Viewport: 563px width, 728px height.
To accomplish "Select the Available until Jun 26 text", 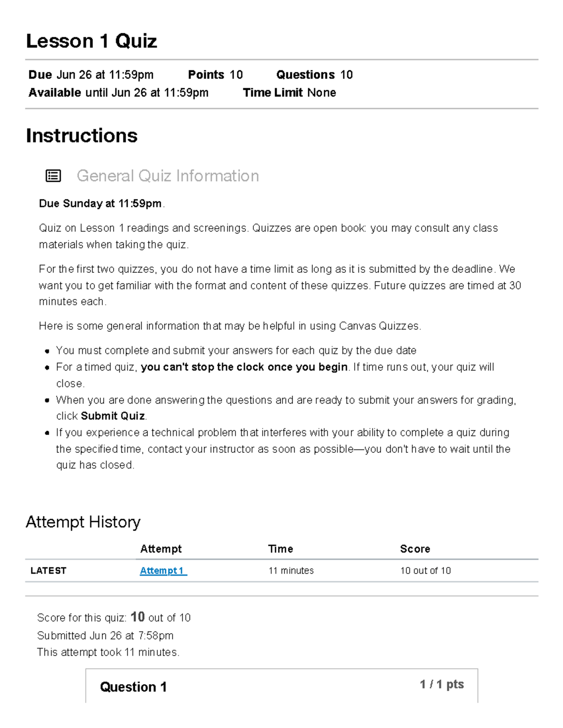I will tap(119, 92).
